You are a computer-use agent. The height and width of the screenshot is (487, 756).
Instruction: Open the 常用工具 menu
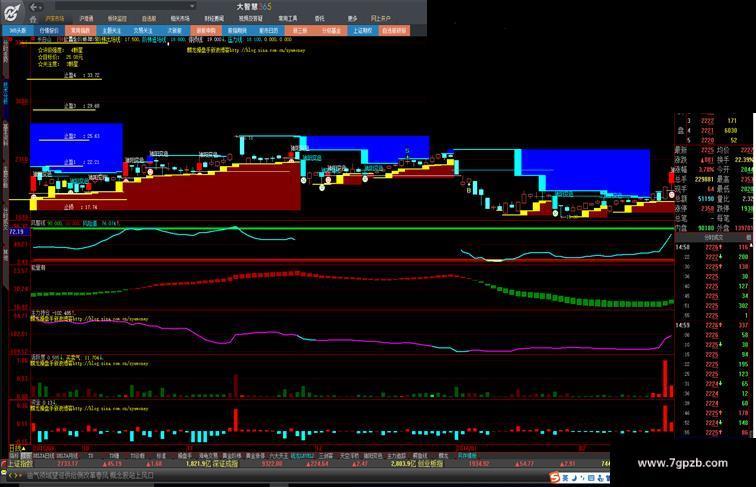click(287, 19)
